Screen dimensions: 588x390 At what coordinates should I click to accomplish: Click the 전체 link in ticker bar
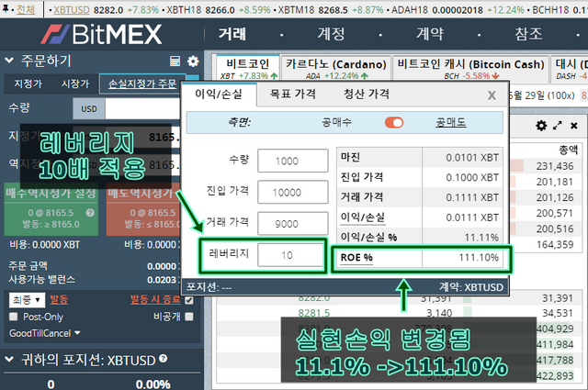(x=26, y=9)
